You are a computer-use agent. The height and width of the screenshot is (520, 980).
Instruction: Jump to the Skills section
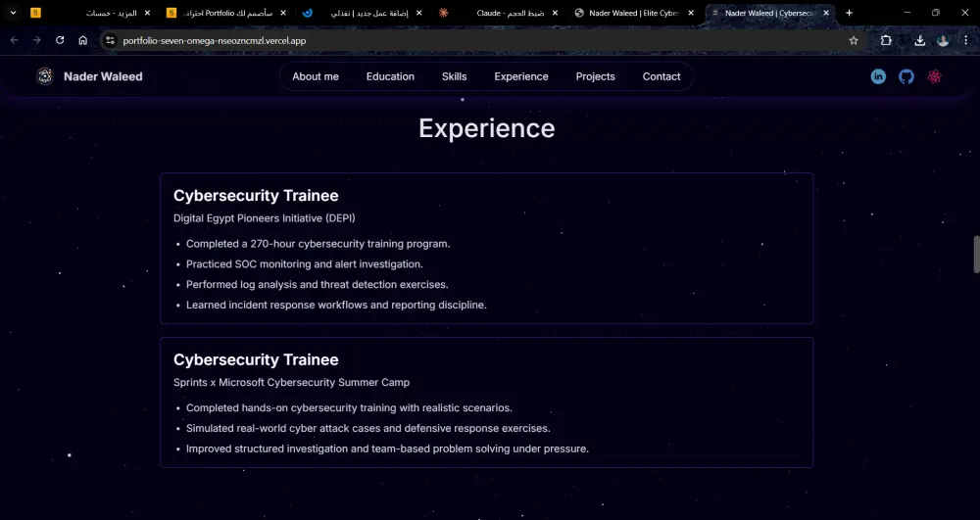coord(454,76)
